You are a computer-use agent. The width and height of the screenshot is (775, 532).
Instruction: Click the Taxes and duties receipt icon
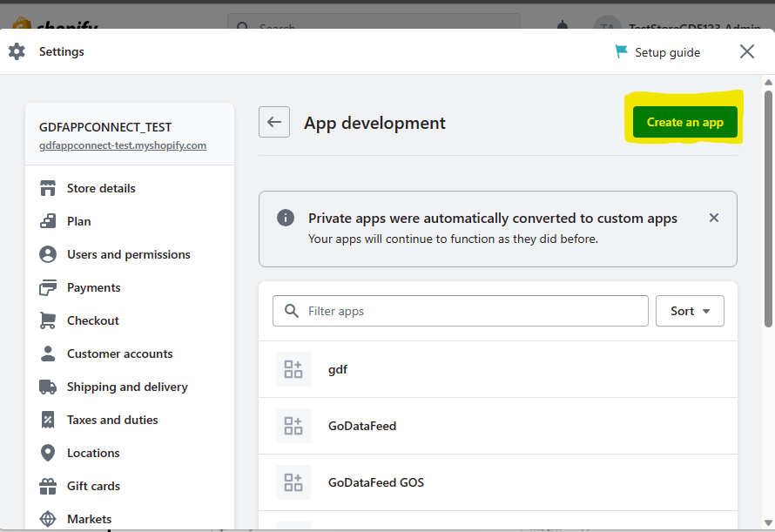tap(48, 420)
